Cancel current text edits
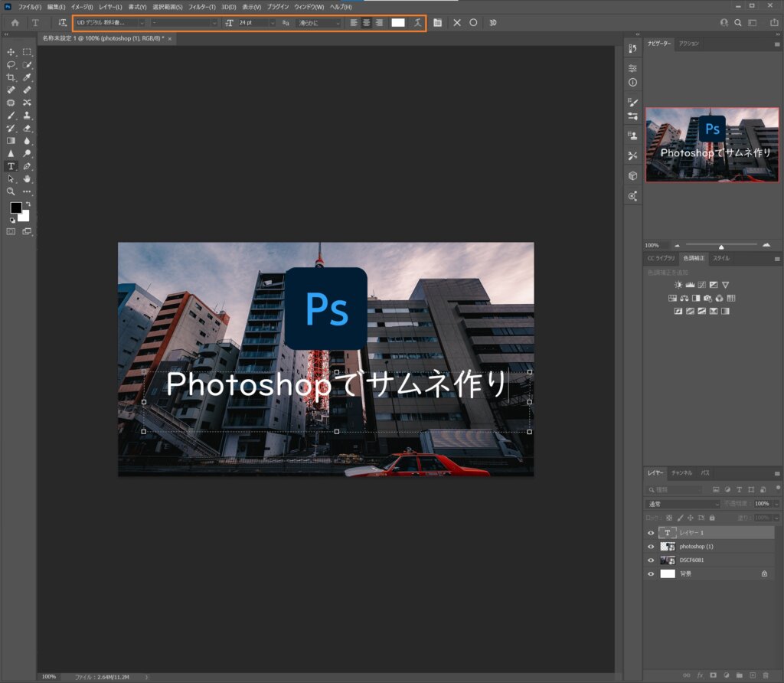This screenshot has height=683, width=784. tap(457, 22)
